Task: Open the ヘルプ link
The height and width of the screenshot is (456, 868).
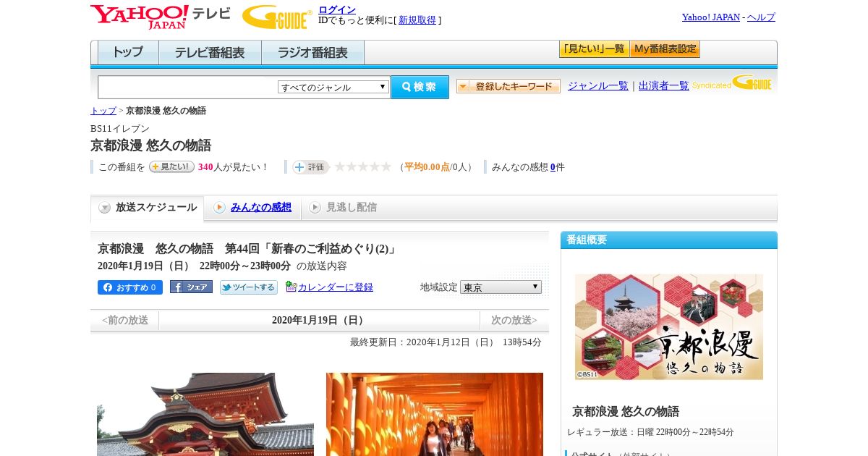Action: coord(761,17)
